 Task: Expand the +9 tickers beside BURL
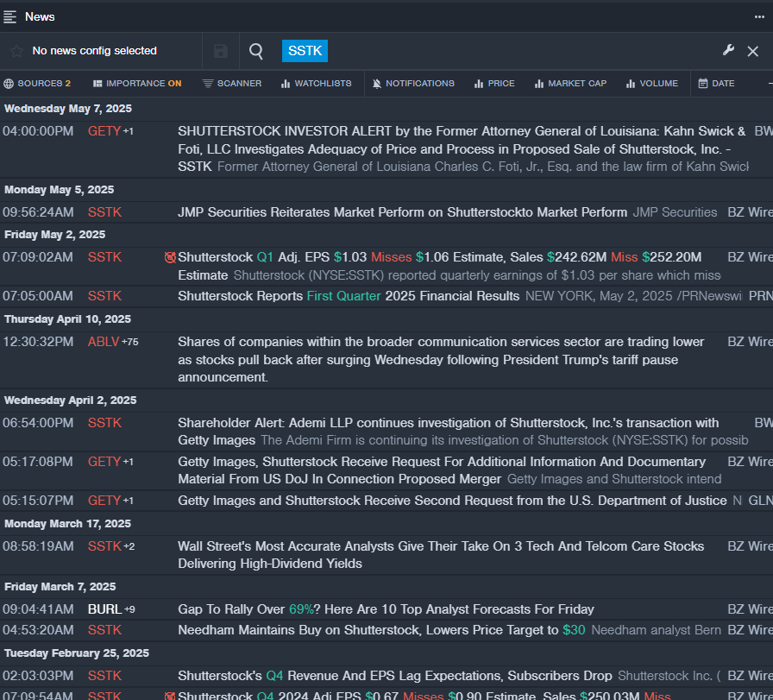(129, 609)
